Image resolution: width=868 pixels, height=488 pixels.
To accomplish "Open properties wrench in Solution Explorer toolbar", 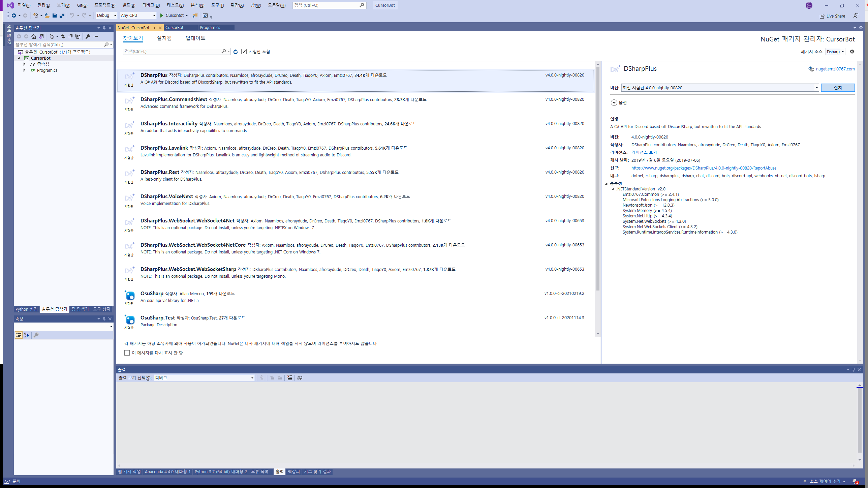I will click(x=88, y=36).
